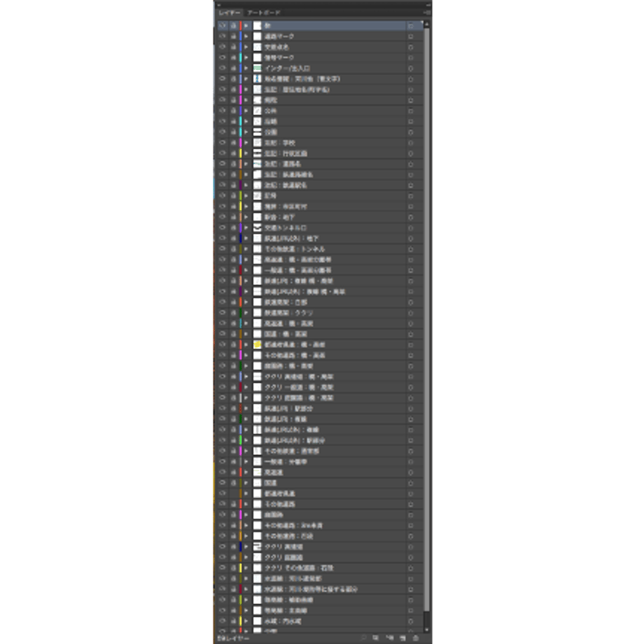Open the Layers panel flyout menu icon
This screenshot has width=644, height=644.
pyautogui.click(x=427, y=13)
